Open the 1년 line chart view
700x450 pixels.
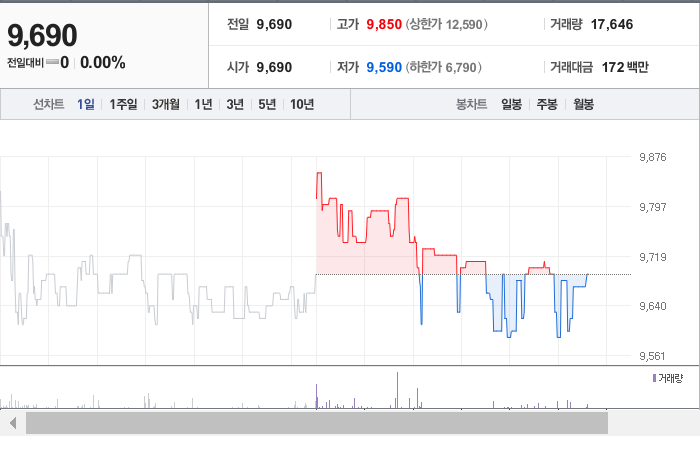pos(203,104)
